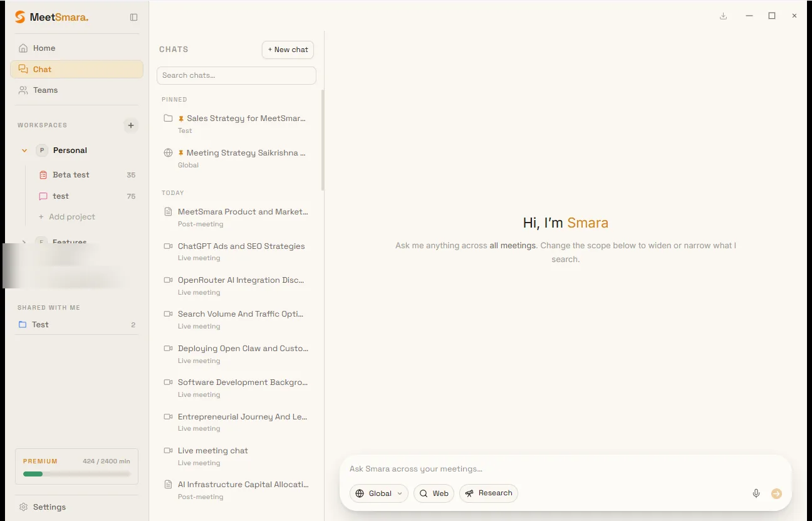The height and width of the screenshot is (521, 812).
Task: Click the chat list scrollbar
Action: click(x=323, y=139)
